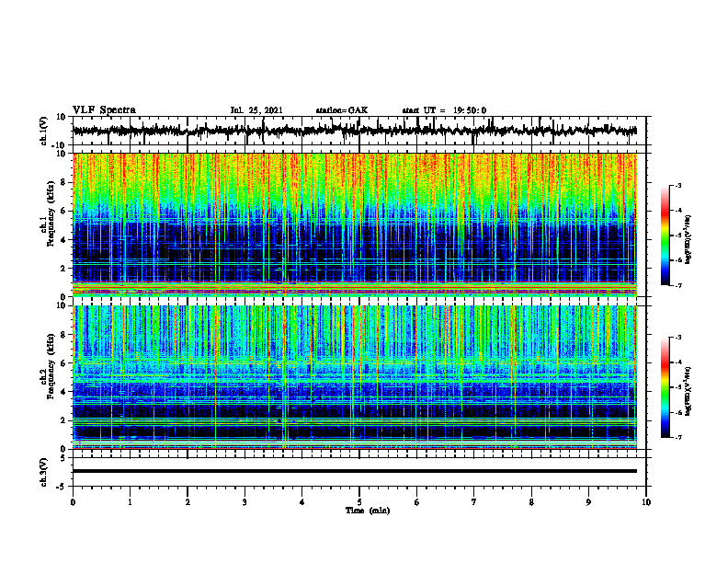
Task: Click the "ch.1(V)" waveform axis label
Action: tap(43, 131)
